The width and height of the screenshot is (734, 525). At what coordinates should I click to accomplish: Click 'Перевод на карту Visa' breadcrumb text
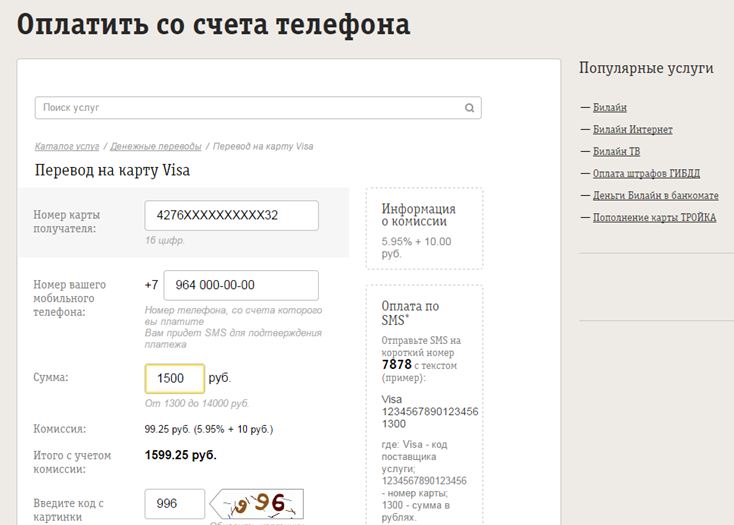pyautogui.click(x=262, y=146)
